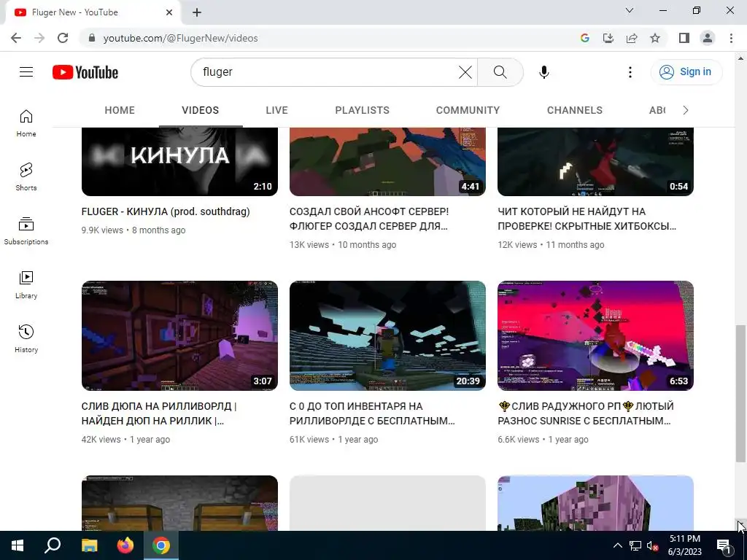This screenshot has width=747, height=560.
Task: Open the CHANNELS channel tab
Action: tap(575, 111)
